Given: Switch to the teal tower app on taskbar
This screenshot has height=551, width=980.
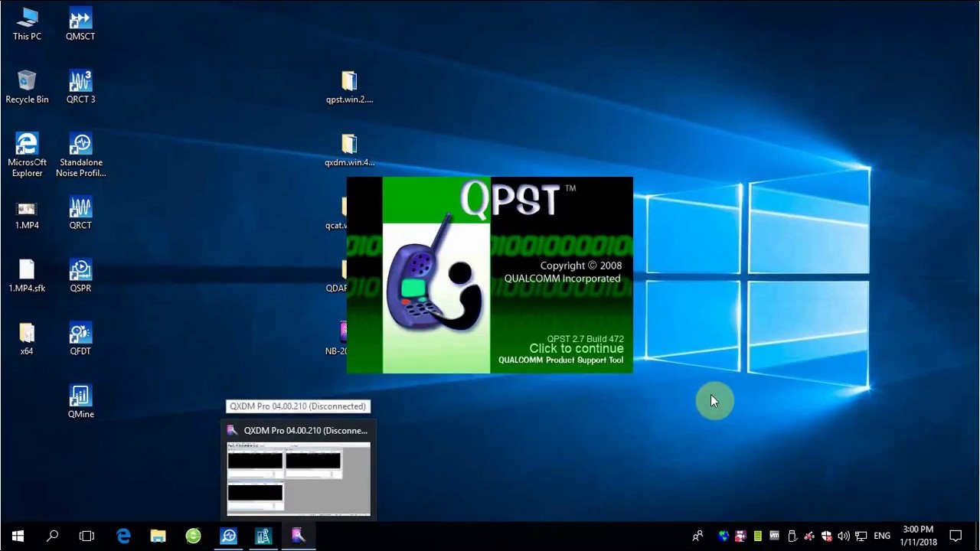Looking at the screenshot, I should tap(263, 536).
